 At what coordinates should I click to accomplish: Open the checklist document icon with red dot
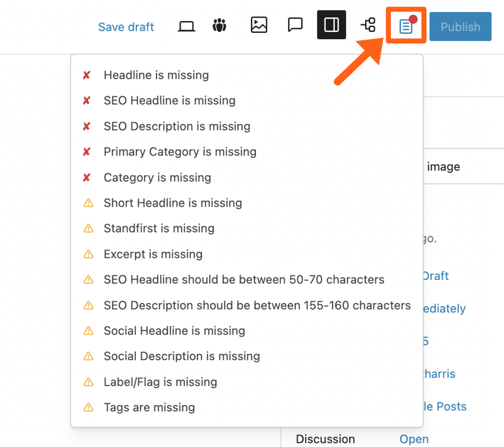point(406,26)
